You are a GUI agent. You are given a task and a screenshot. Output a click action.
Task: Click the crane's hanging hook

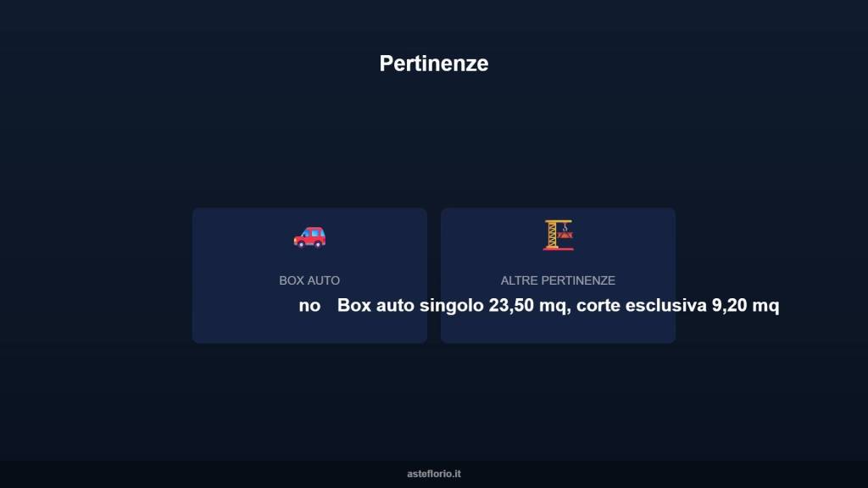point(565,227)
